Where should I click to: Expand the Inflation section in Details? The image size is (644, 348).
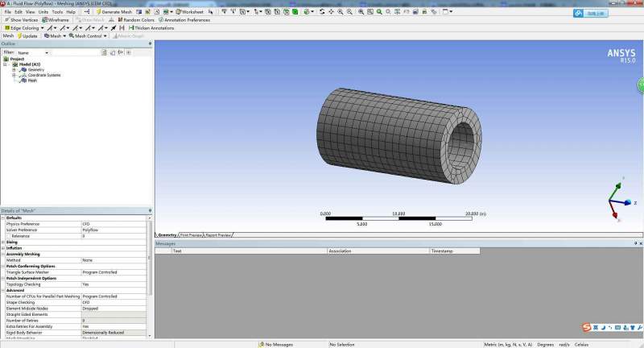(x=3, y=248)
